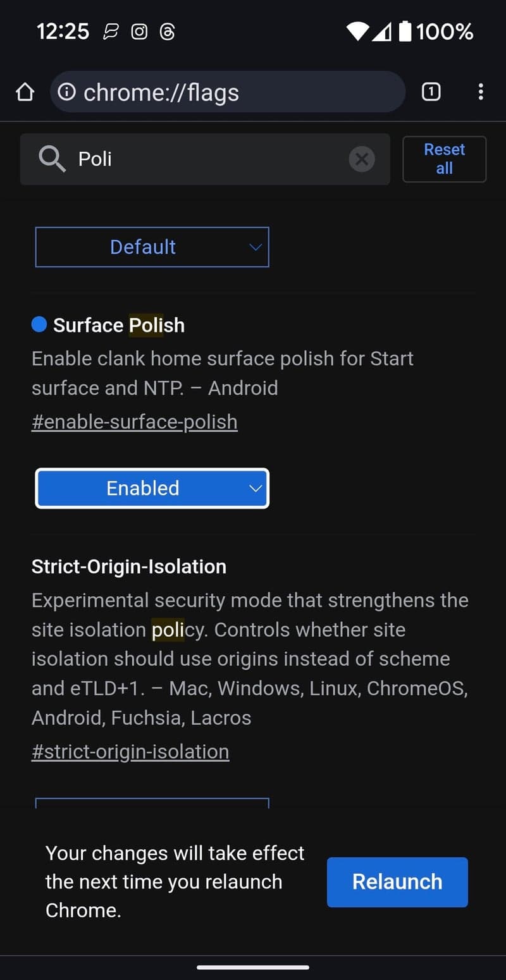506x980 pixels.
Task: Open the Chrome overflow menu
Action: (481, 92)
